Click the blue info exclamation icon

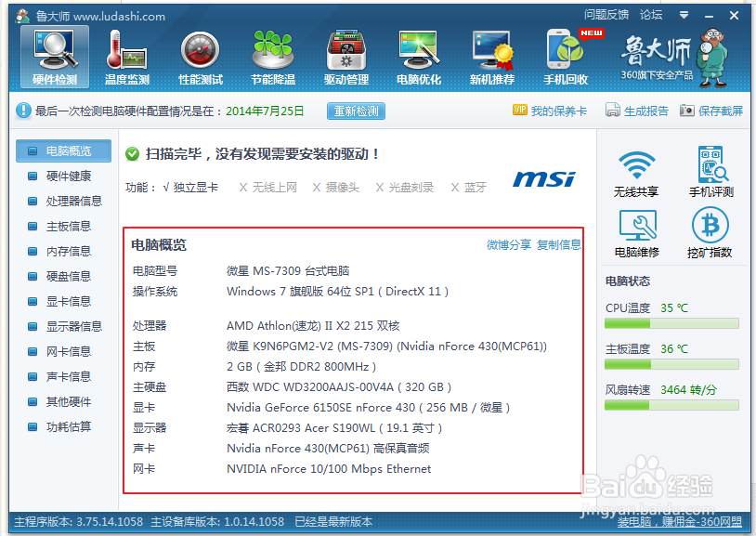[23, 111]
